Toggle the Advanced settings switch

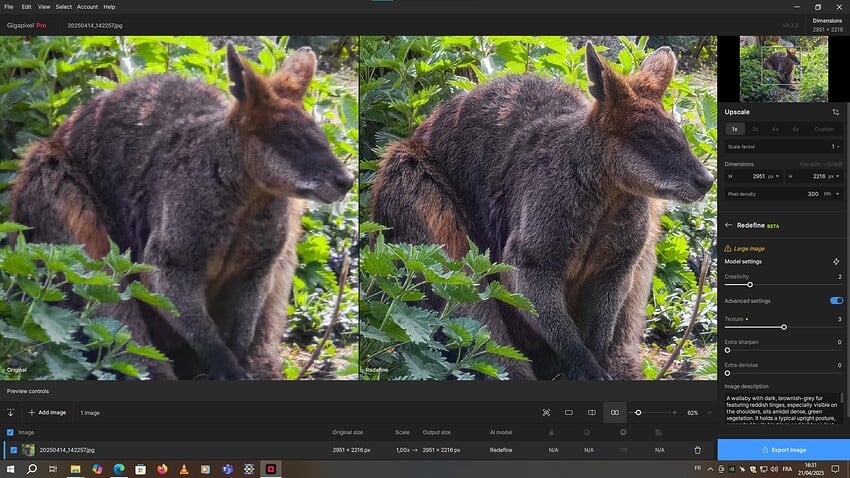click(x=835, y=300)
